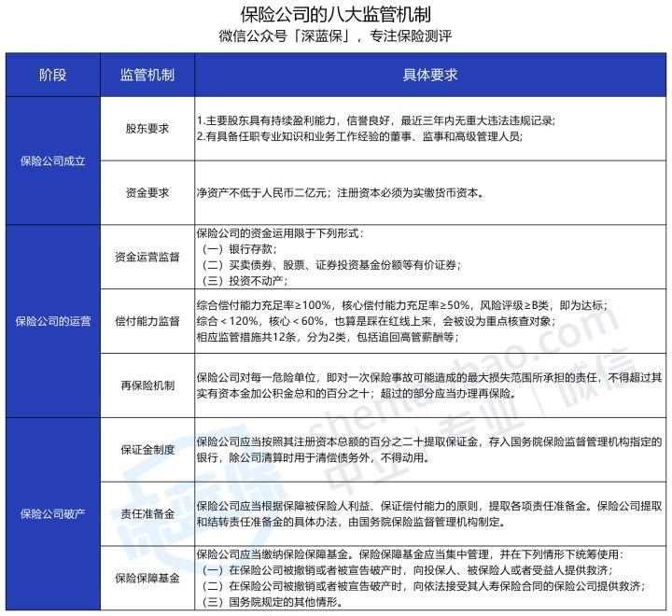This screenshot has height=616, width=672.
Task: Click the text about 净资产不低于人民币二亿元
Action: click(341, 193)
